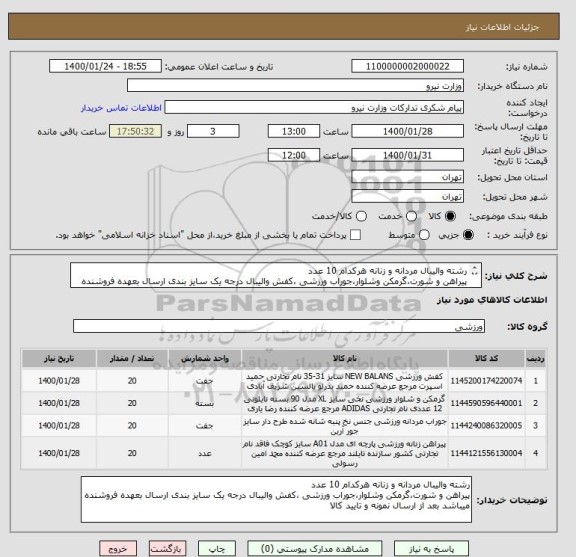
Task: Click the announcement date field 1400/01/24 - 18:55
Action: [x=105, y=67]
